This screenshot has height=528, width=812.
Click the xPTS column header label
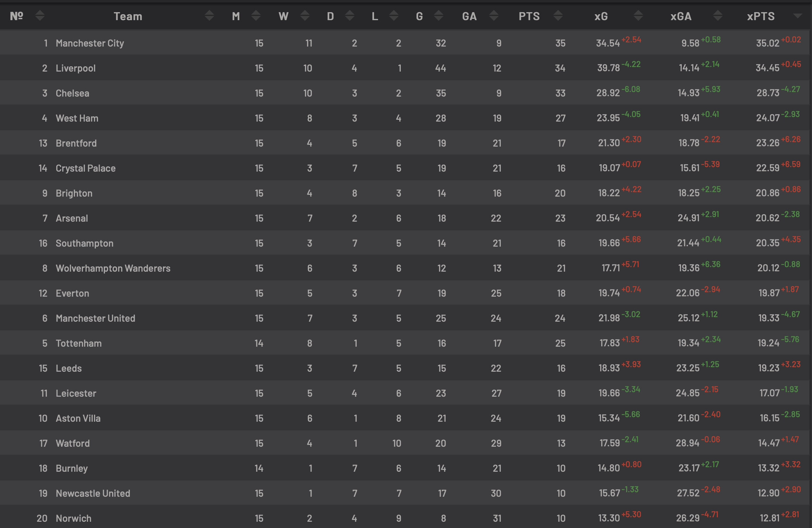click(x=761, y=16)
